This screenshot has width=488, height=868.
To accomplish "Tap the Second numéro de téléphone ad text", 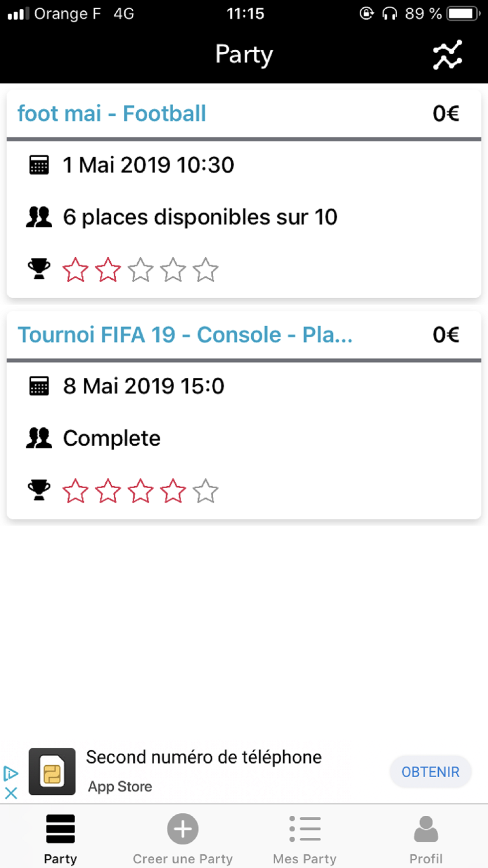I will tap(204, 757).
